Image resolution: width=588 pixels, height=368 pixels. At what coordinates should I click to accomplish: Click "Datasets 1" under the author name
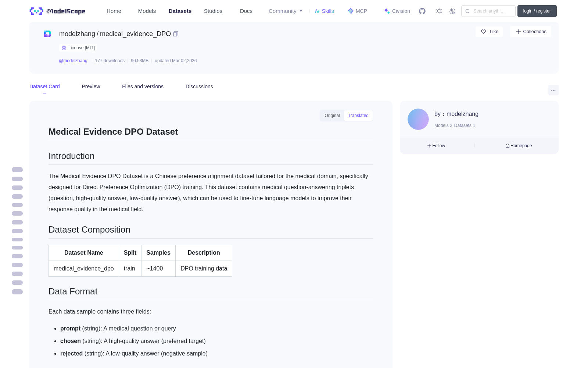(x=465, y=125)
